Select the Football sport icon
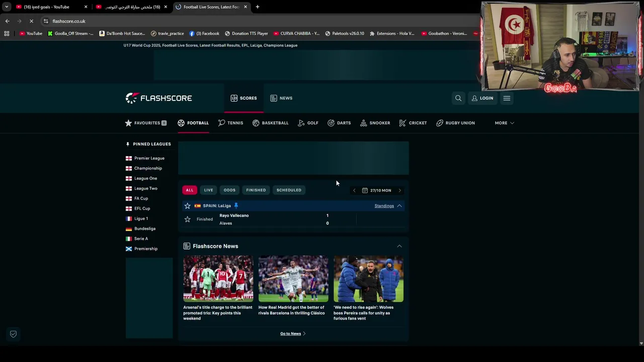This screenshot has height=362, width=644. pos(181,123)
